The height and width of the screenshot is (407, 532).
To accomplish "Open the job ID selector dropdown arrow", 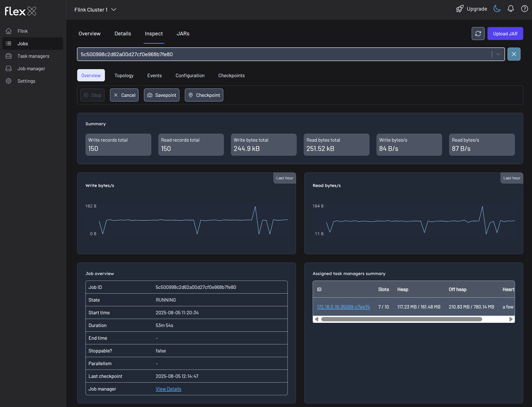I will [x=498, y=54].
